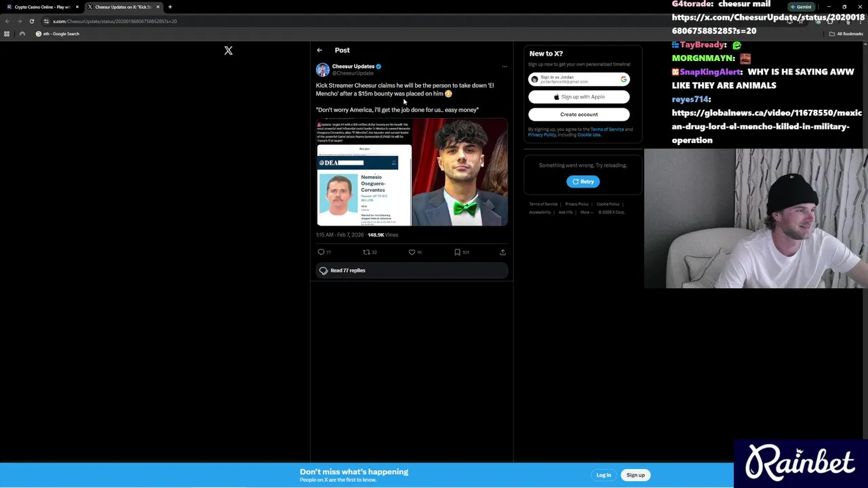Expand the footer More menu
The width and height of the screenshot is (868, 488).
[585, 212]
